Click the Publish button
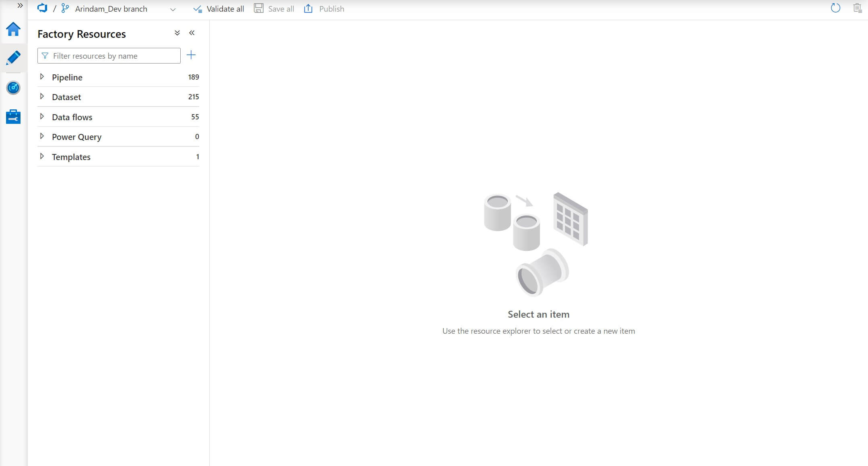This screenshot has width=868, height=466. coord(324,9)
